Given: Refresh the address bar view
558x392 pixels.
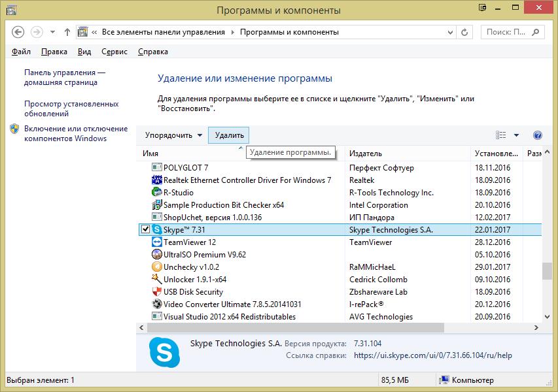Looking at the screenshot, I should (x=464, y=33).
